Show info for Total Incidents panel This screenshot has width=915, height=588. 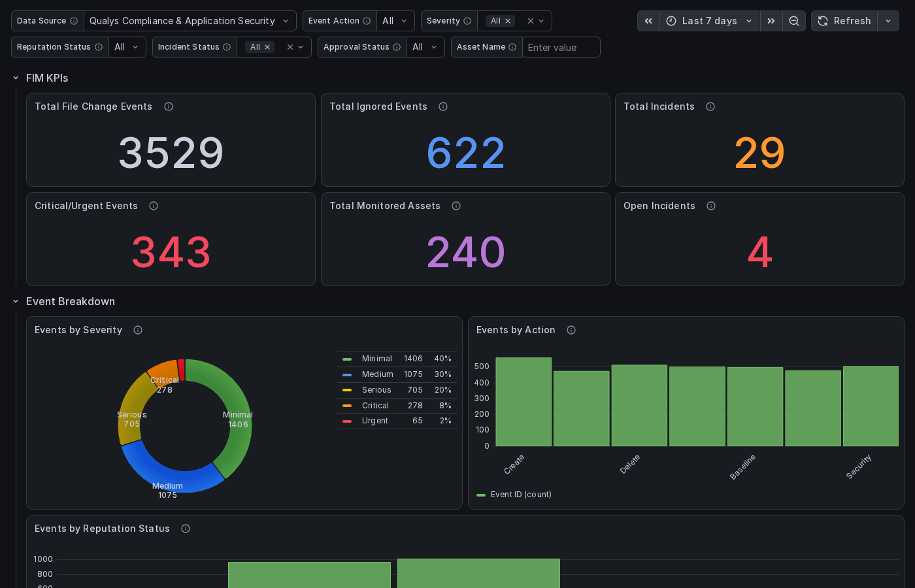[710, 106]
